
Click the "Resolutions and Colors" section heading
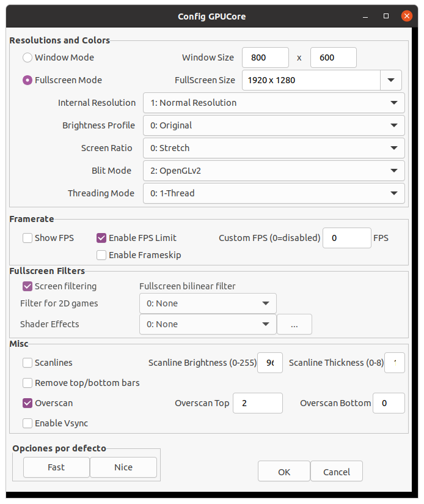coord(60,40)
